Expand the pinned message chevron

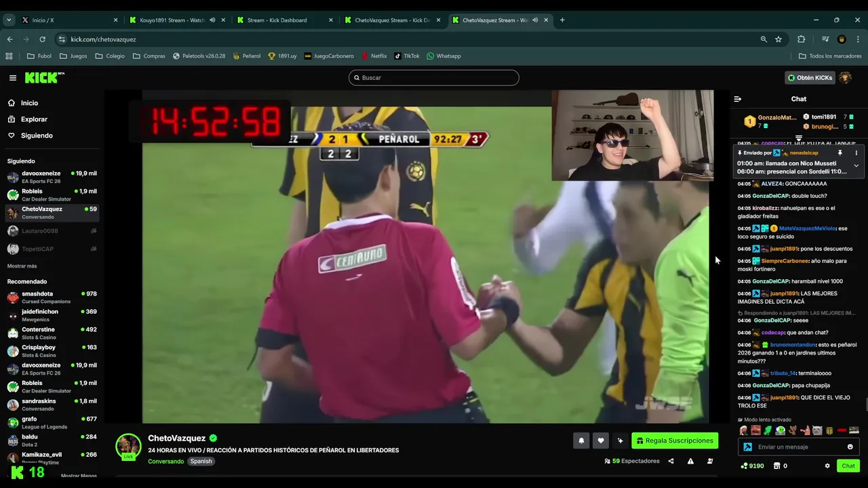coord(856,165)
